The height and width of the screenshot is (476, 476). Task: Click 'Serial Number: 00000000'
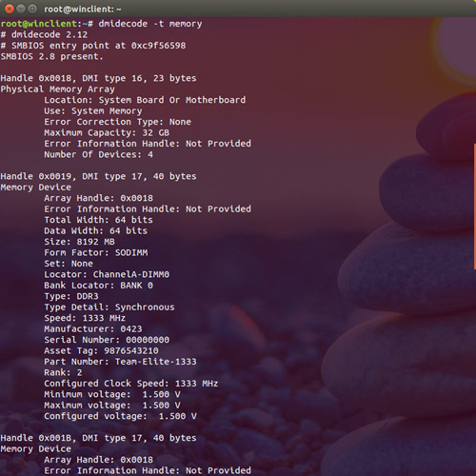tap(107, 340)
